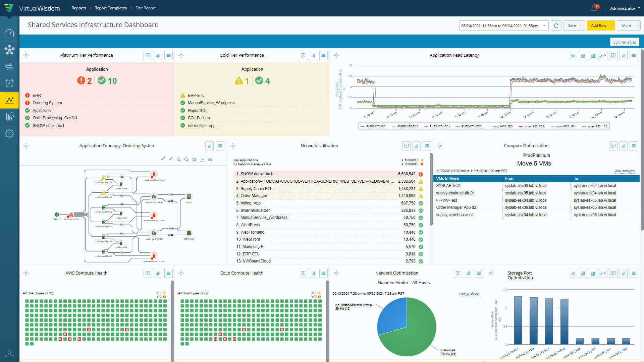The image size is (644, 362).
Task: Open view analysis link in Compute Optimization
Action: pos(624,171)
